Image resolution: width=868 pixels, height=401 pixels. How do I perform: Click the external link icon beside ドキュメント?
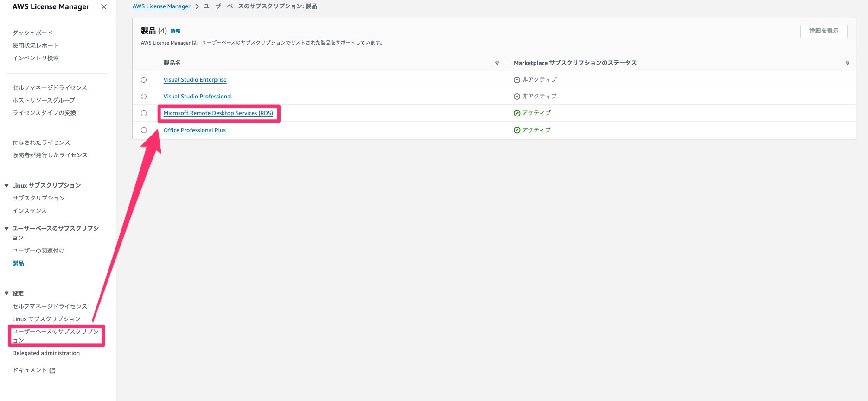click(52, 370)
